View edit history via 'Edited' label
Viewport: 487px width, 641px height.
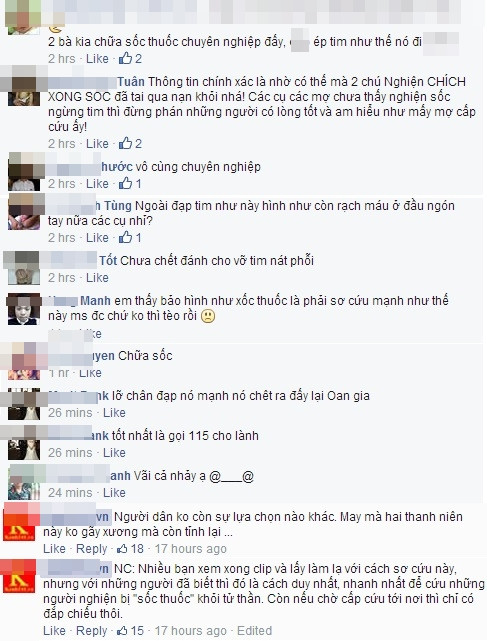pyautogui.click(x=254, y=631)
